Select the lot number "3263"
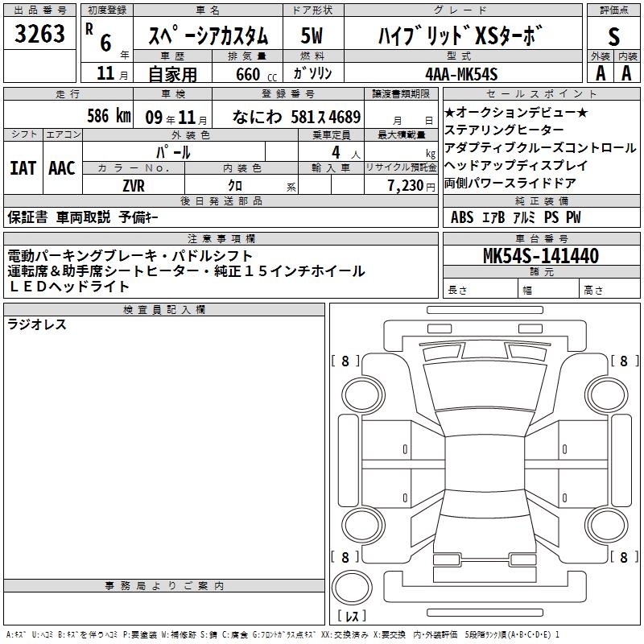The height and width of the screenshot is (644, 644). pos(39,34)
